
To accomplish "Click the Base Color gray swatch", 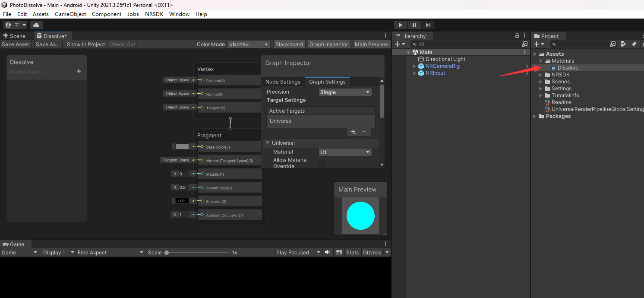I will pyautogui.click(x=182, y=146).
